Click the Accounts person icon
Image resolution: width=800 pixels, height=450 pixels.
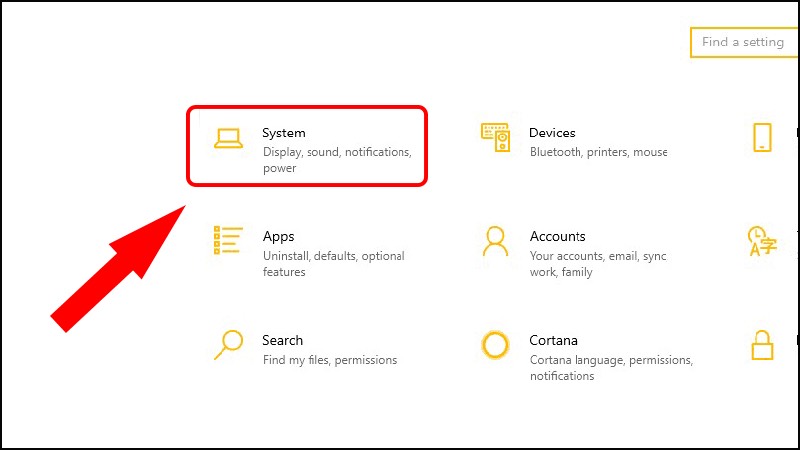(495, 241)
